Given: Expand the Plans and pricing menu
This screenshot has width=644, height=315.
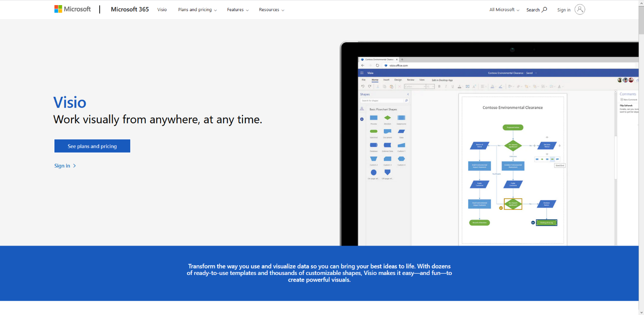Looking at the screenshot, I should 197,10.
